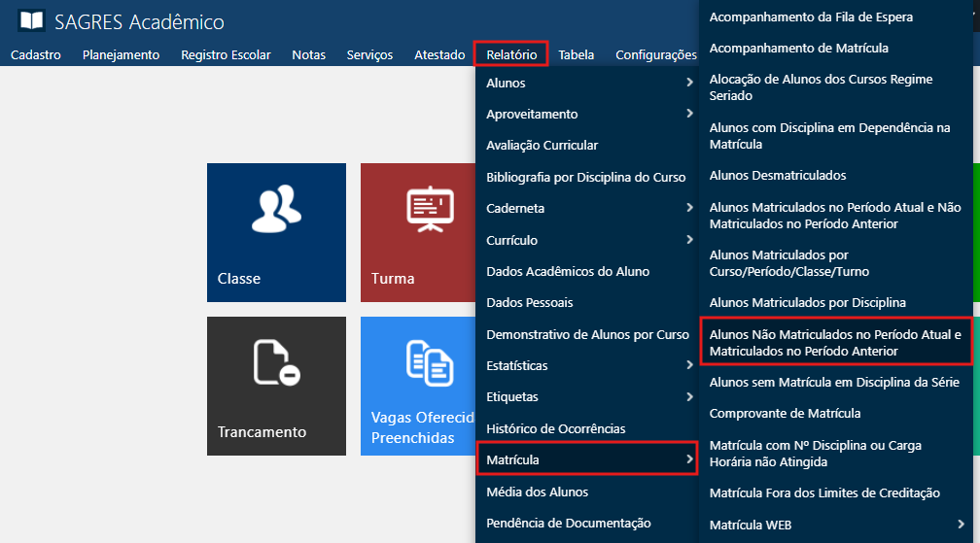Select Comprovante de Matrícula

(785, 413)
